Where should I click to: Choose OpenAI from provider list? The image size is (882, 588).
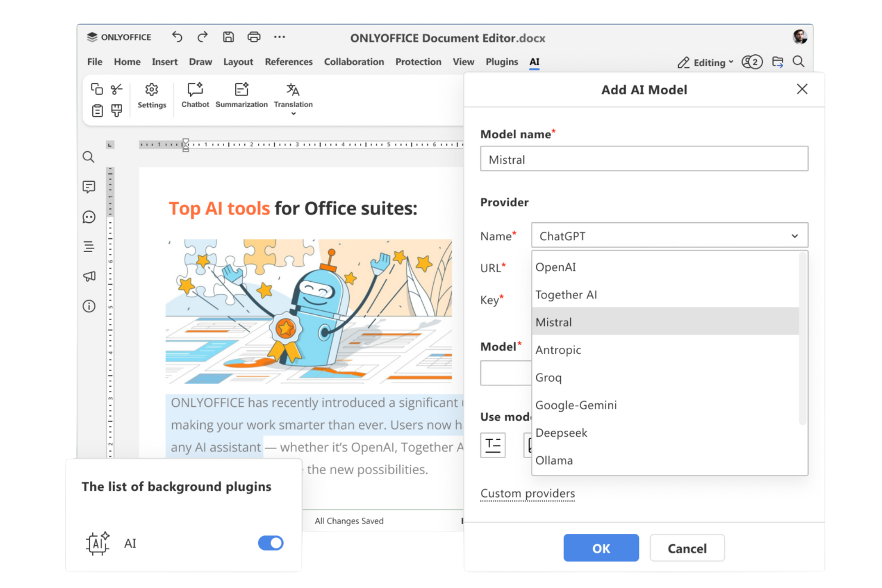pos(665,267)
